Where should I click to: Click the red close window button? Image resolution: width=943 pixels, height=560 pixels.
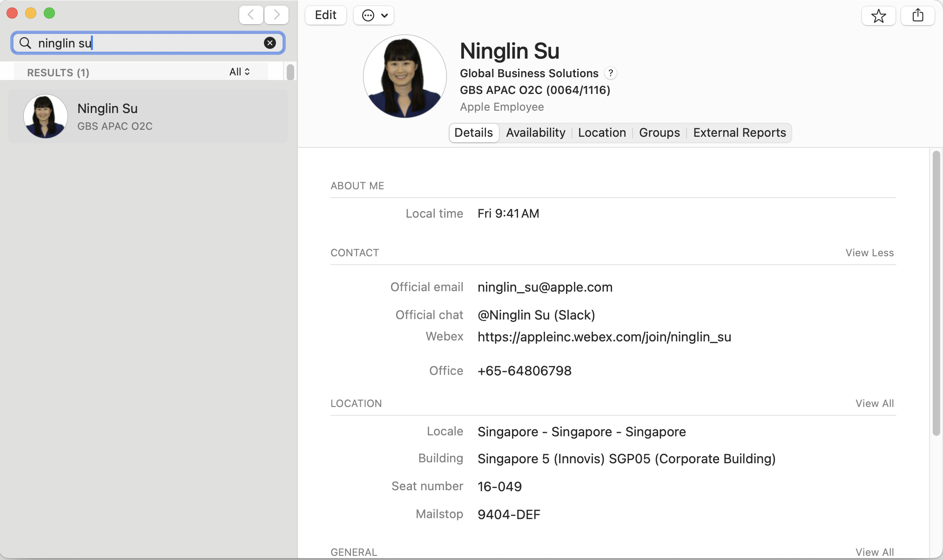12,13
